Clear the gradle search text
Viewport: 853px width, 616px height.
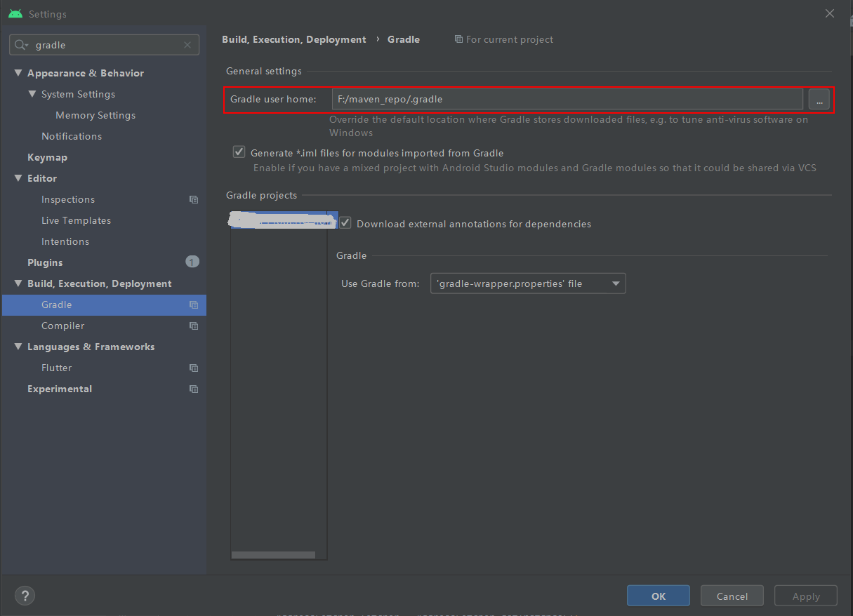click(187, 45)
